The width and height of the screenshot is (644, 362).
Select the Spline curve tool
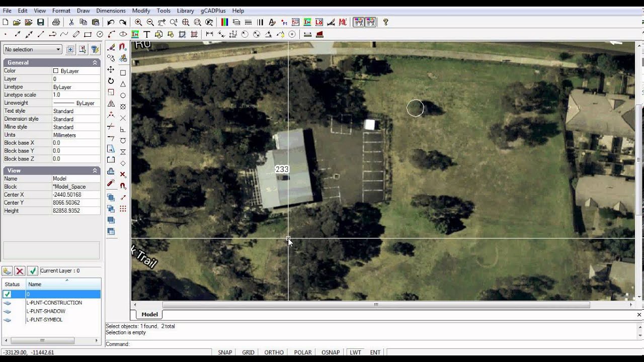coord(64,34)
